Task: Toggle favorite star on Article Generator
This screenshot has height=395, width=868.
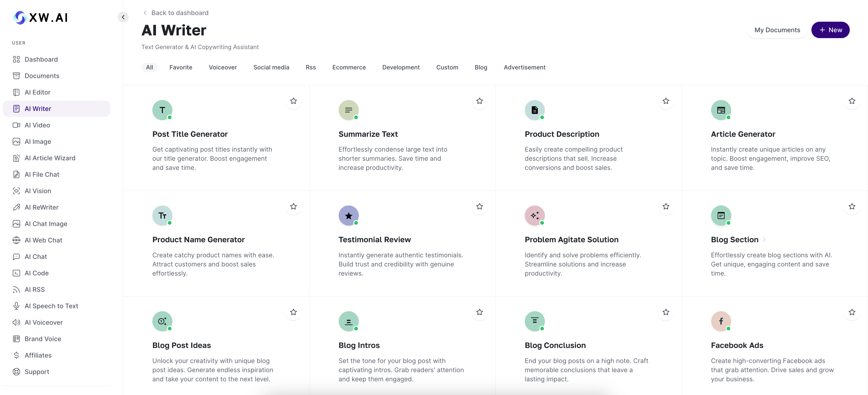Action: click(852, 101)
